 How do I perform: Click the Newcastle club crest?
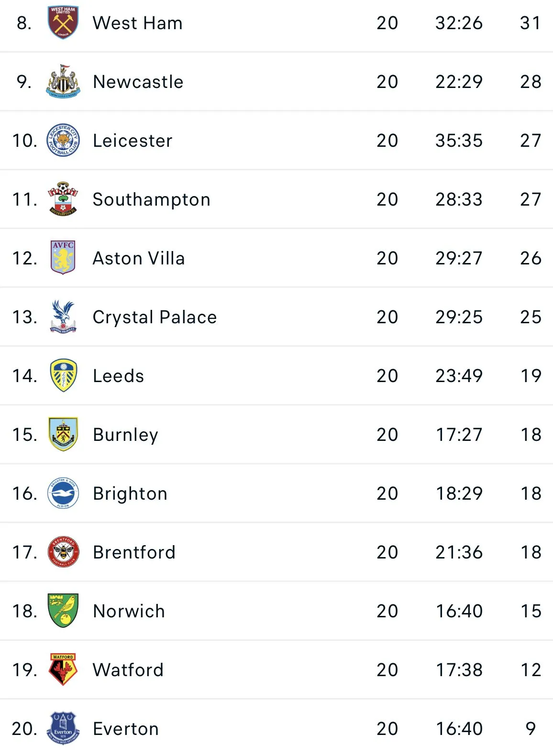point(63,81)
